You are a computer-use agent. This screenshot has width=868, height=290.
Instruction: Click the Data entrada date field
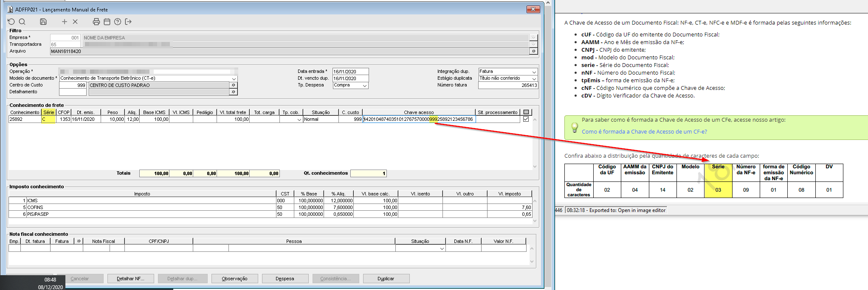[350, 72]
